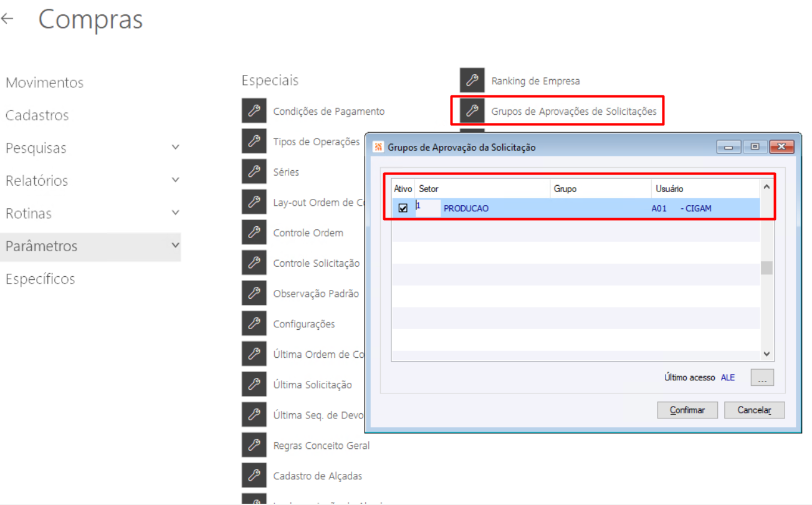Click the Setor field containing 1
The width and height of the screenshot is (812, 505).
427,208
